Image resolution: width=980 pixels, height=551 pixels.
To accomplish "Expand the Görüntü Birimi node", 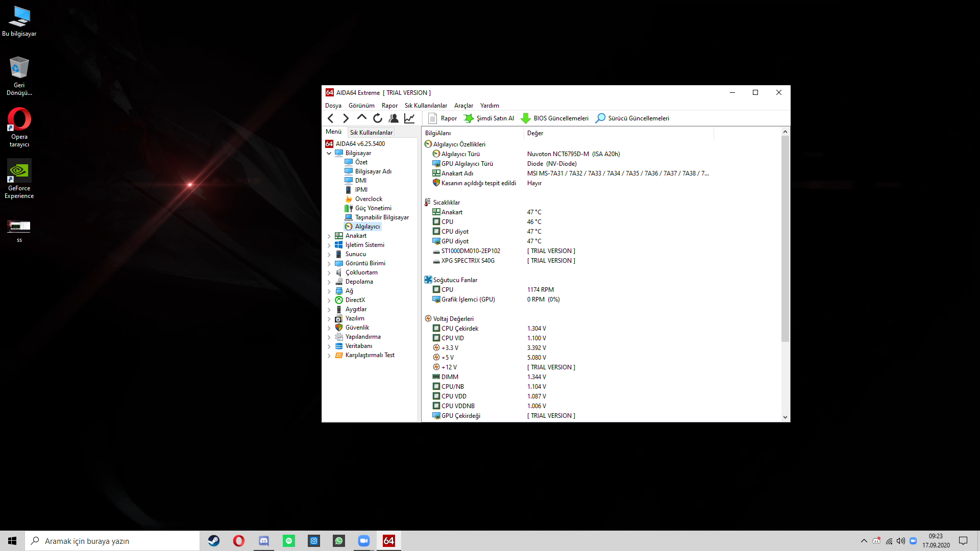I will pyautogui.click(x=329, y=264).
